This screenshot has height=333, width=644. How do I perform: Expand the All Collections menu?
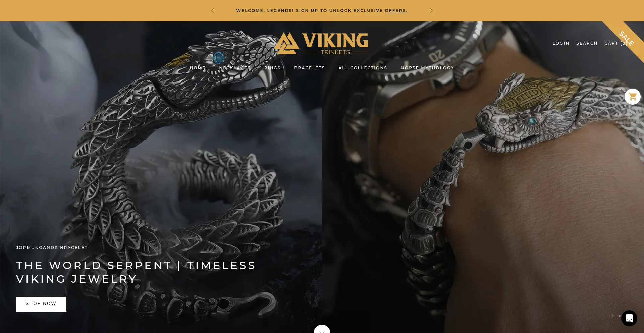click(x=363, y=68)
